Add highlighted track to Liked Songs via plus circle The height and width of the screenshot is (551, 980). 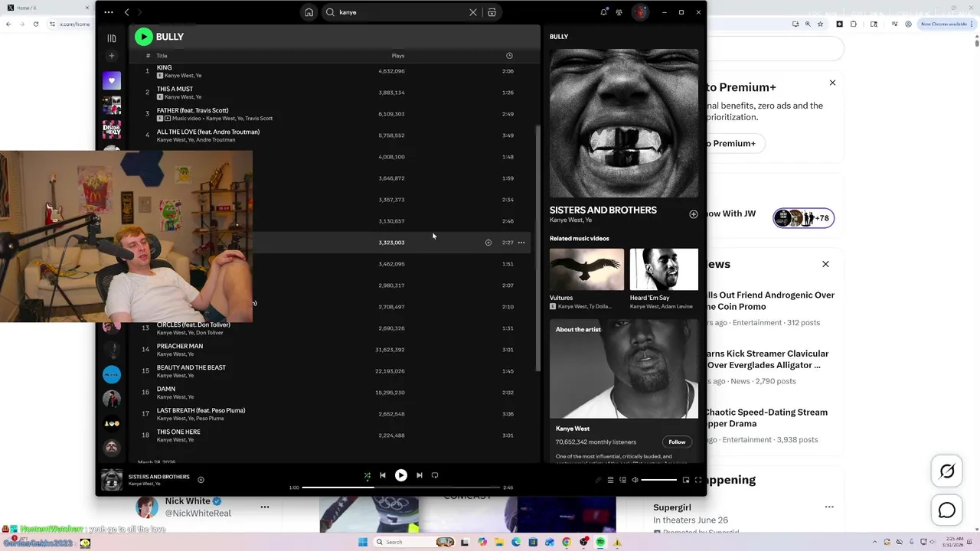(x=488, y=243)
